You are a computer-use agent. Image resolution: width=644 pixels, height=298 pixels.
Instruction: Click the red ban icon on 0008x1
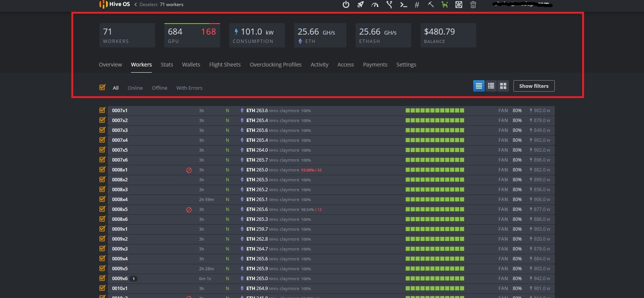pos(189,170)
